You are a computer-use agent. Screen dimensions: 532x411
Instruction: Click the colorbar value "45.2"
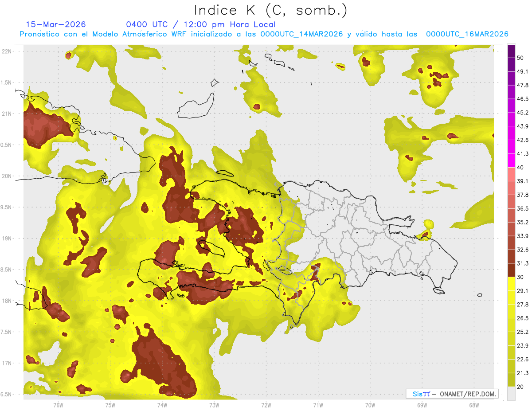(x=522, y=113)
